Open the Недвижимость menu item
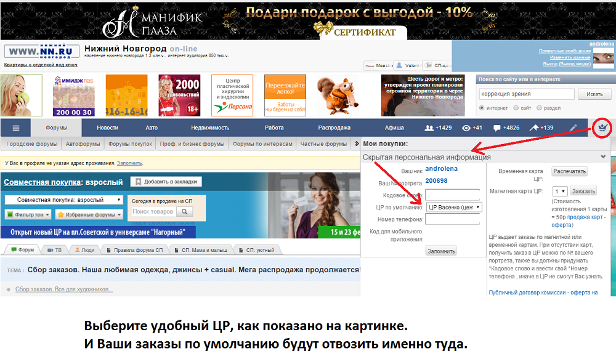 pos(210,127)
